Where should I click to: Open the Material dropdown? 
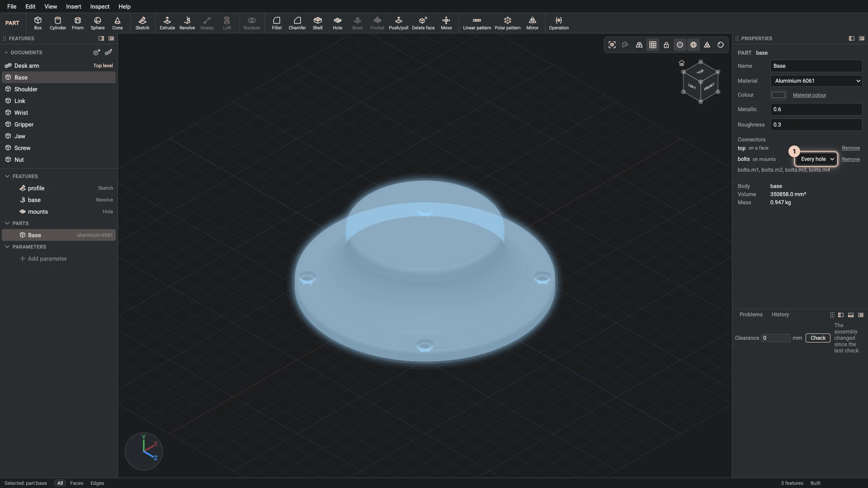click(816, 81)
